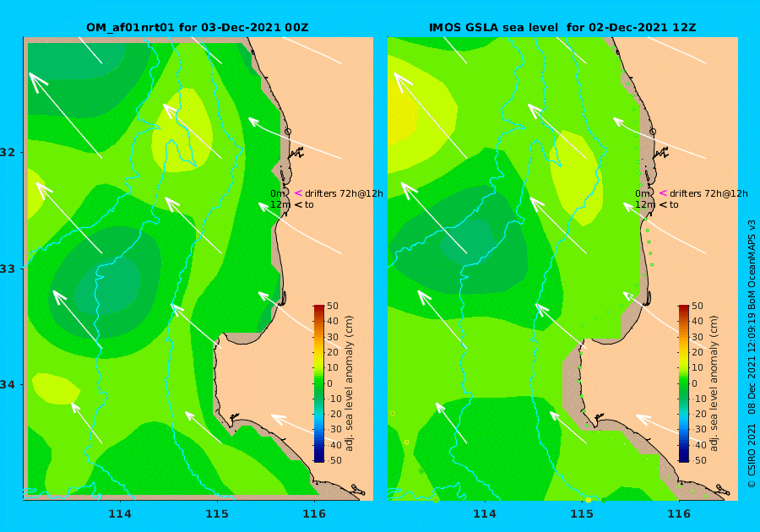Click longitude label 115 under the left map

(217, 514)
